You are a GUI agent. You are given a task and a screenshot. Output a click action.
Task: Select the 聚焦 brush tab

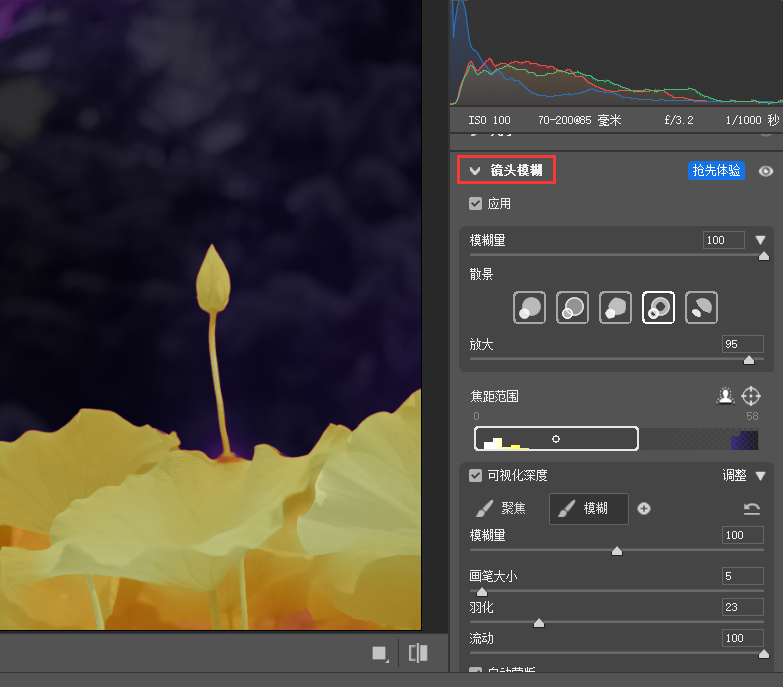501,508
